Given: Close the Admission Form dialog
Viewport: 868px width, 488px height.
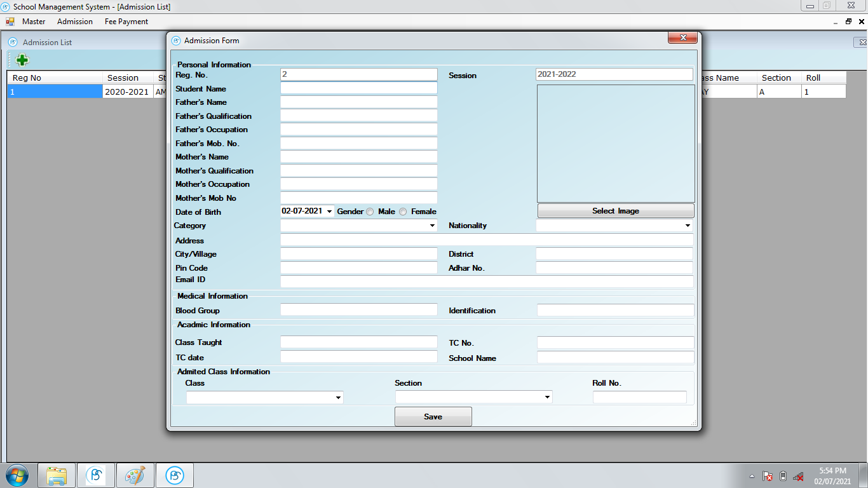Looking at the screenshot, I should [683, 38].
